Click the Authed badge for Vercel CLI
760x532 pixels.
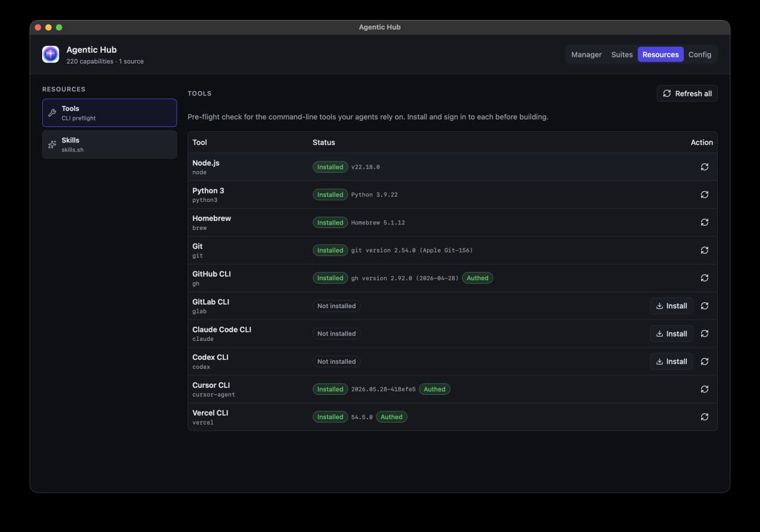point(391,417)
